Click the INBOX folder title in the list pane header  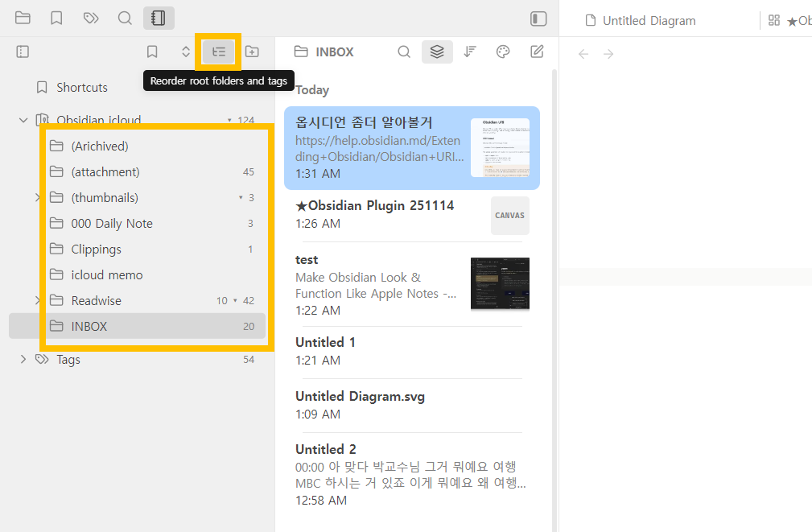coord(335,52)
